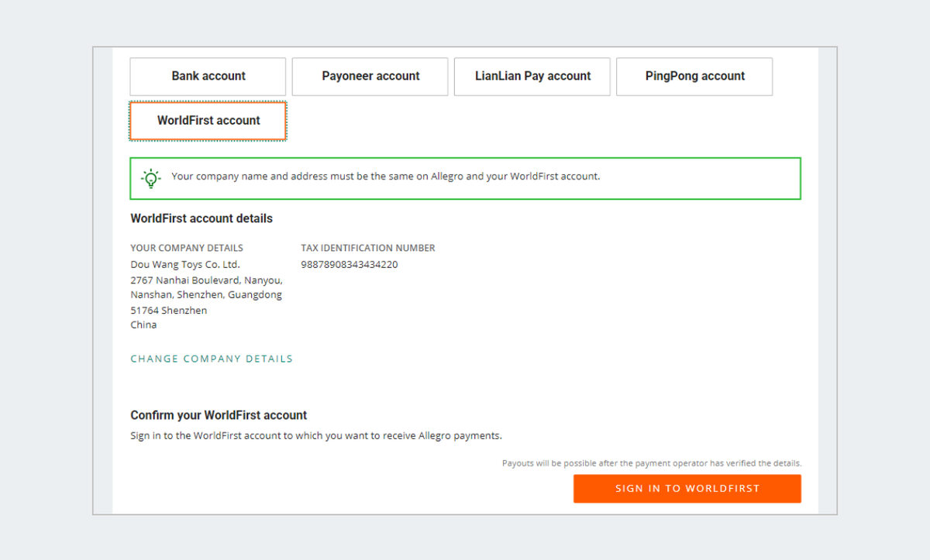Choose the LianLian Pay account option

click(x=532, y=77)
